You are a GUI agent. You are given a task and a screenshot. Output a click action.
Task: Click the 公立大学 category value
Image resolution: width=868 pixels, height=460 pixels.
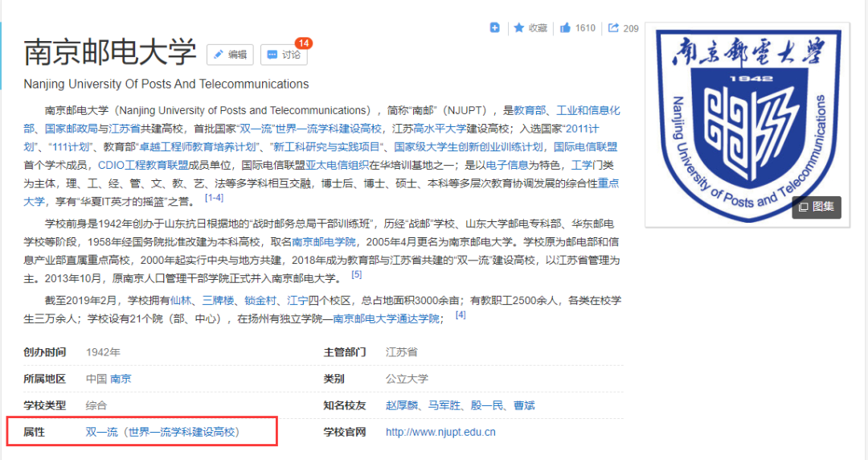coord(407,379)
